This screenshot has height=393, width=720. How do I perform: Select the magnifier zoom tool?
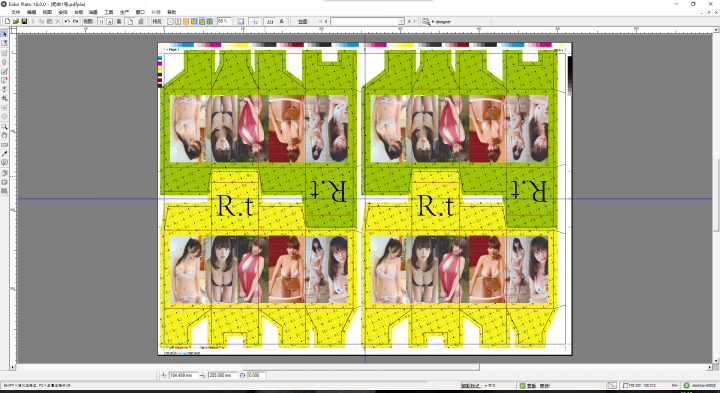(x=5, y=126)
